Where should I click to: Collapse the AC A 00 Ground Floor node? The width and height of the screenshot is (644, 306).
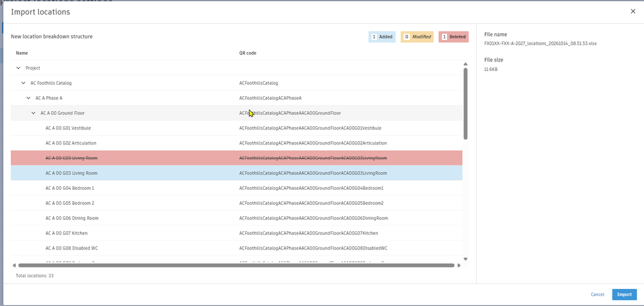[33, 113]
